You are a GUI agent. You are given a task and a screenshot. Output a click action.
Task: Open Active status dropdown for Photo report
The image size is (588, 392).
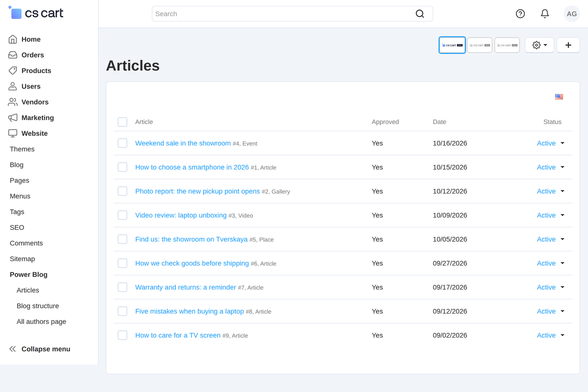pyautogui.click(x=551, y=191)
